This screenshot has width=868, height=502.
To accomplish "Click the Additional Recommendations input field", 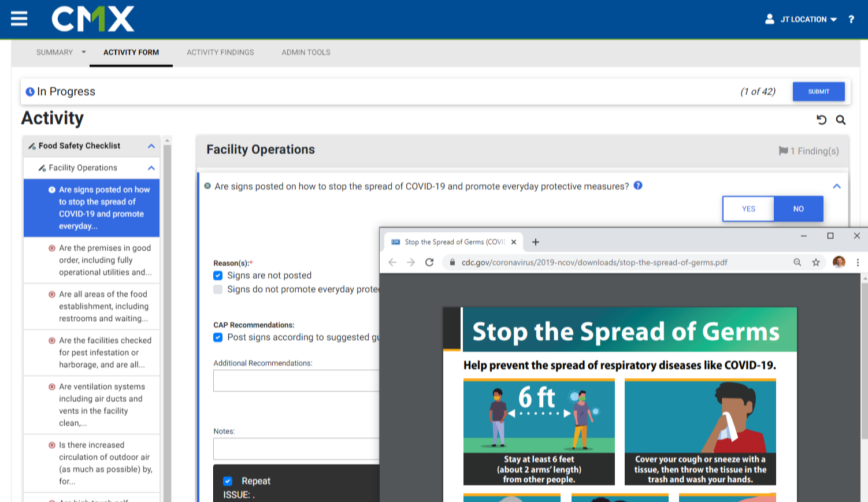I will 296,381.
